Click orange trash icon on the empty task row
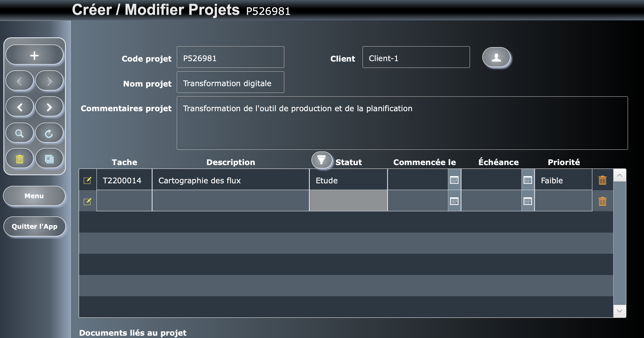644x338 pixels. pos(603,201)
